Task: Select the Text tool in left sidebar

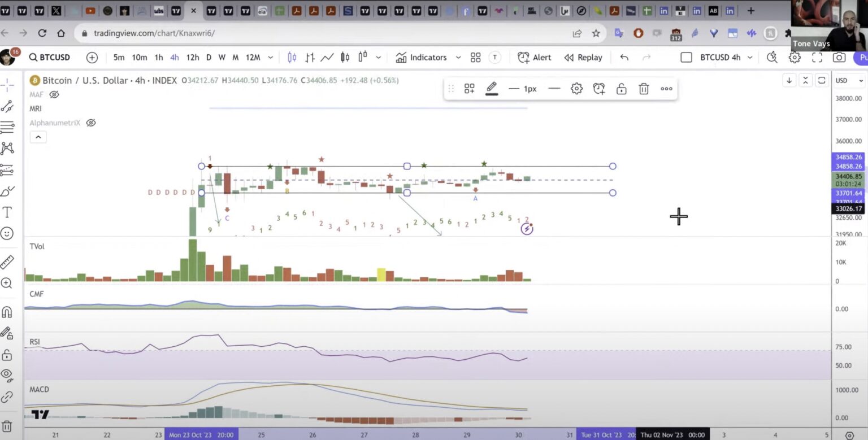Action: pyautogui.click(x=7, y=212)
